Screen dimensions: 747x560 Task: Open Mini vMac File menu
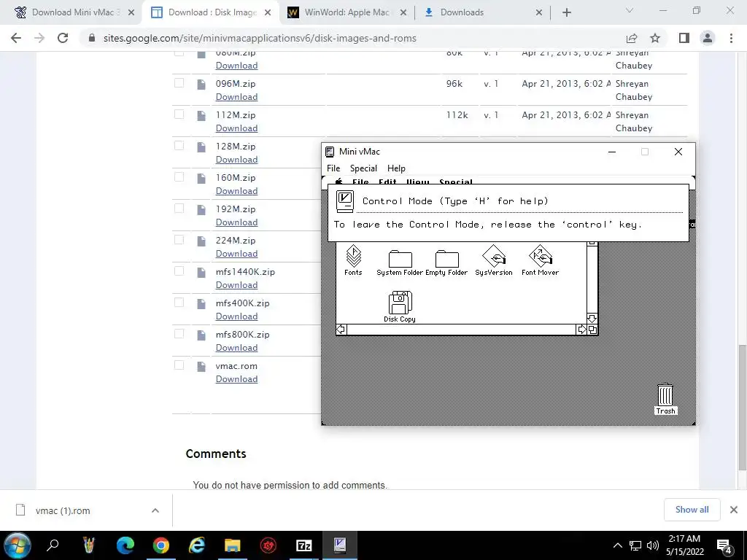tap(333, 168)
